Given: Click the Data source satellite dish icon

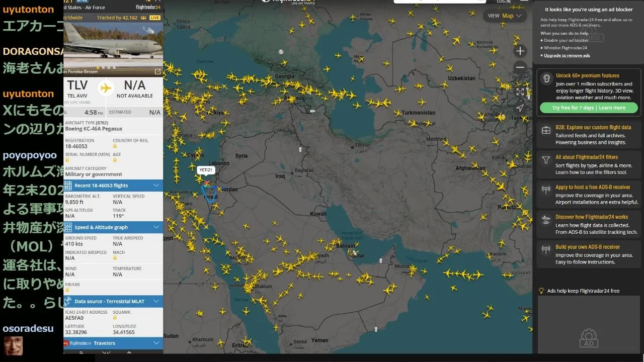Looking at the screenshot, I should [x=68, y=301].
